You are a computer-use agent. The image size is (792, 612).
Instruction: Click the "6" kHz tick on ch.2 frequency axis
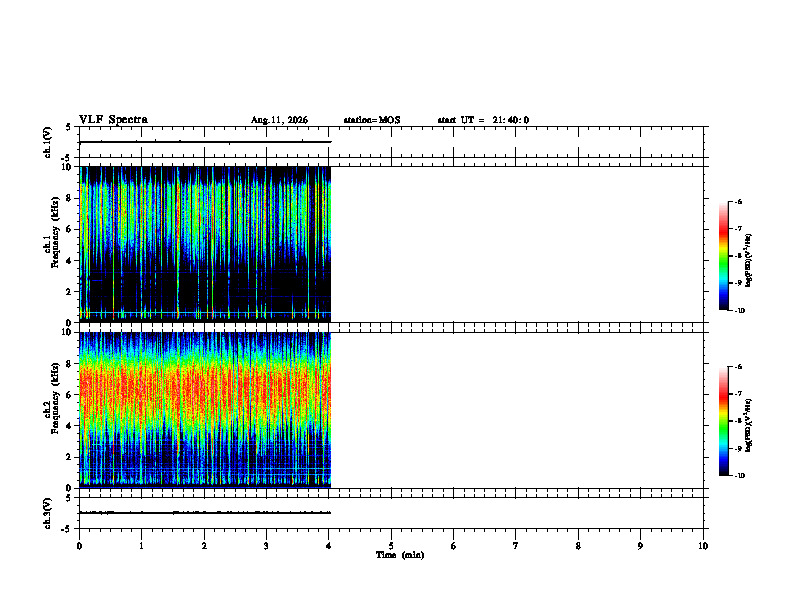tap(69, 395)
